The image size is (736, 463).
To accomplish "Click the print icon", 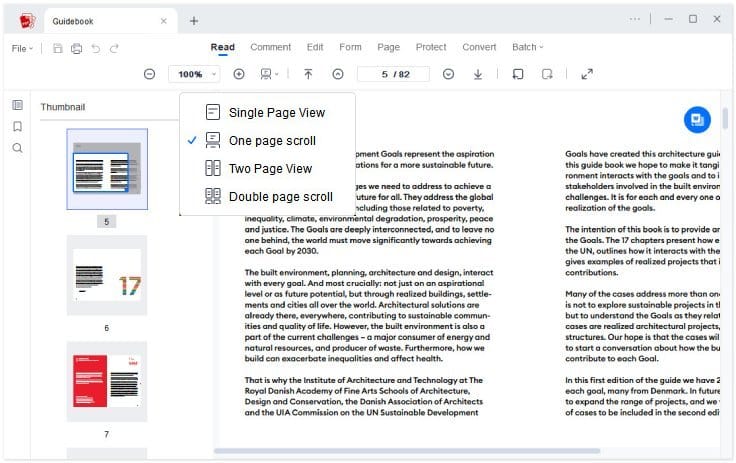I will [77, 48].
